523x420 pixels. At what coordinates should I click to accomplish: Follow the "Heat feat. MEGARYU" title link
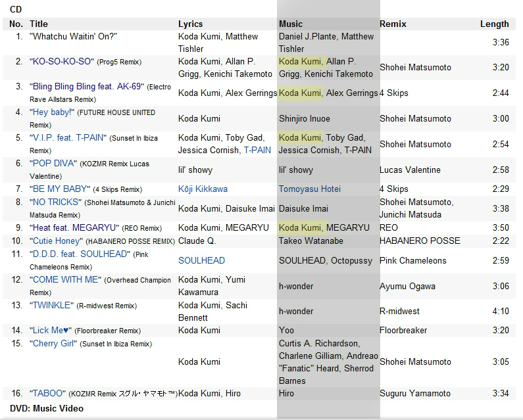(x=74, y=227)
